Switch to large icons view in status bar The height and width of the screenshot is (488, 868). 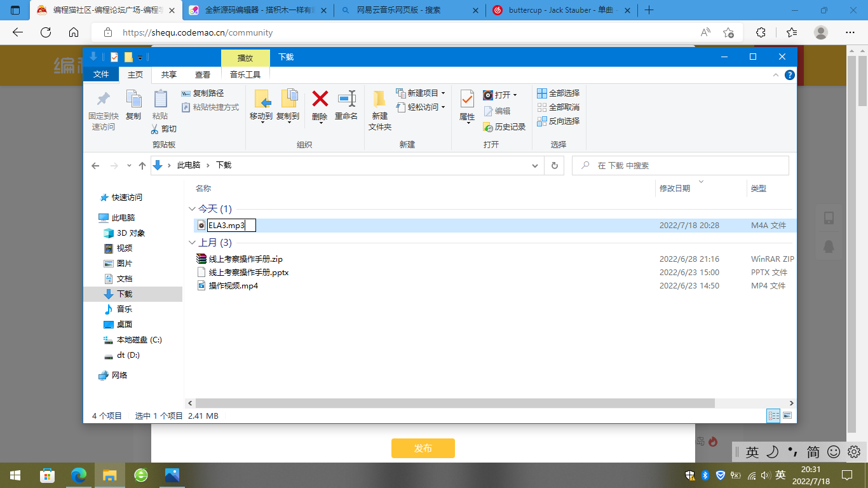click(787, 416)
